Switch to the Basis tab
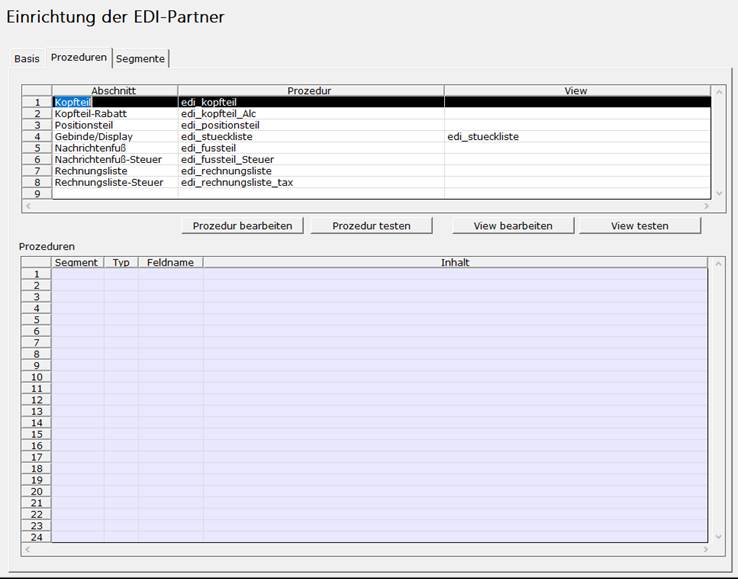 tap(27, 59)
